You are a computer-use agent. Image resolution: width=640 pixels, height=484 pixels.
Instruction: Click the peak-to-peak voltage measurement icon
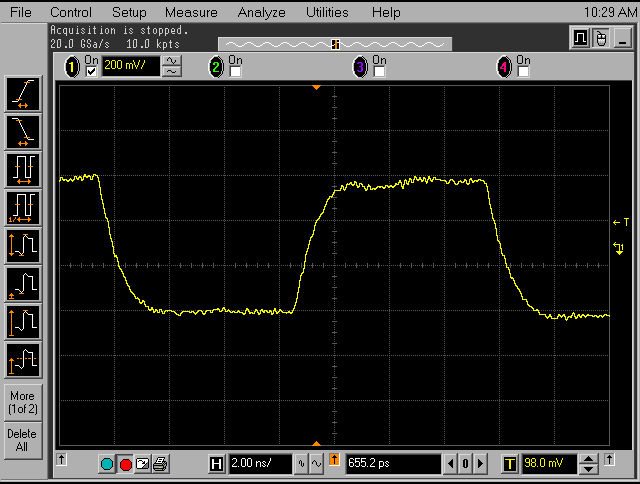pyautogui.click(x=23, y=246)
